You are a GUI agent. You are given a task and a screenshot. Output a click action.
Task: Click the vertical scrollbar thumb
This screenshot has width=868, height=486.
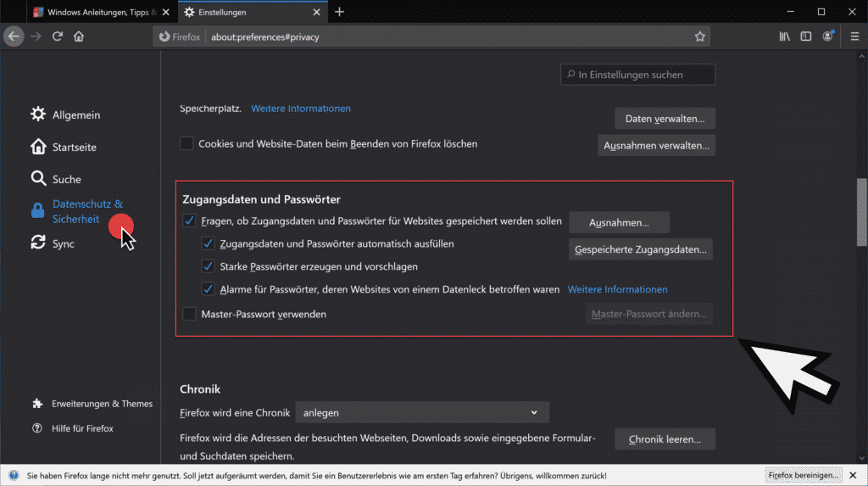862,212
